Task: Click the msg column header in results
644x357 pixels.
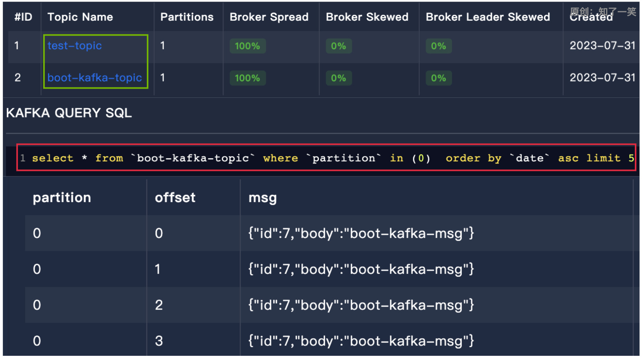Action: [x=263, y=198]
